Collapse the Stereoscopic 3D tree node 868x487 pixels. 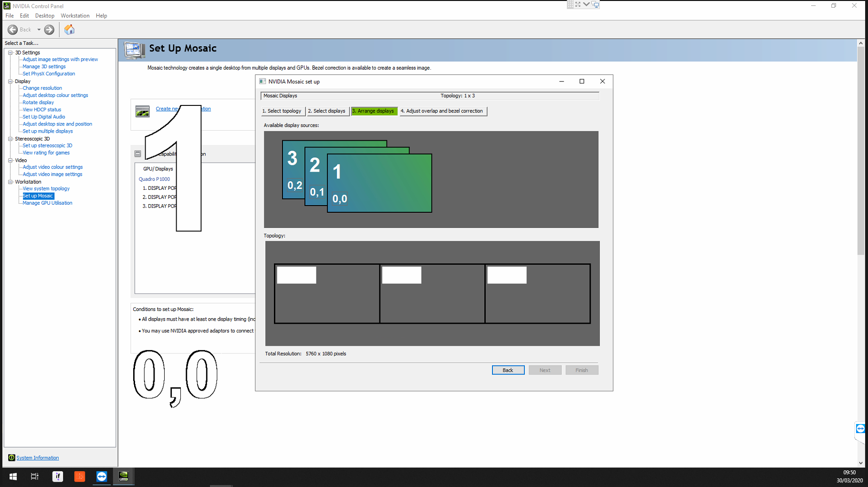point(10,139)
